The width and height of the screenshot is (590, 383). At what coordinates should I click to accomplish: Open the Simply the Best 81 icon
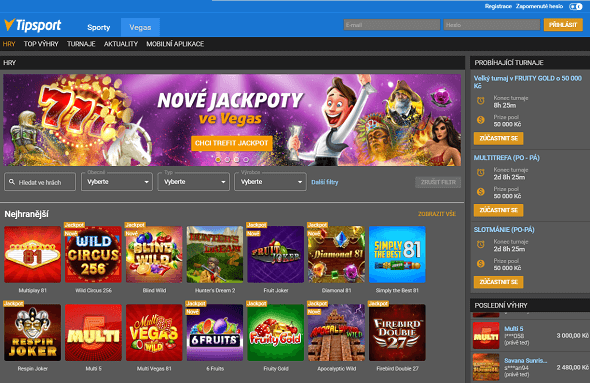coord(397,254)
